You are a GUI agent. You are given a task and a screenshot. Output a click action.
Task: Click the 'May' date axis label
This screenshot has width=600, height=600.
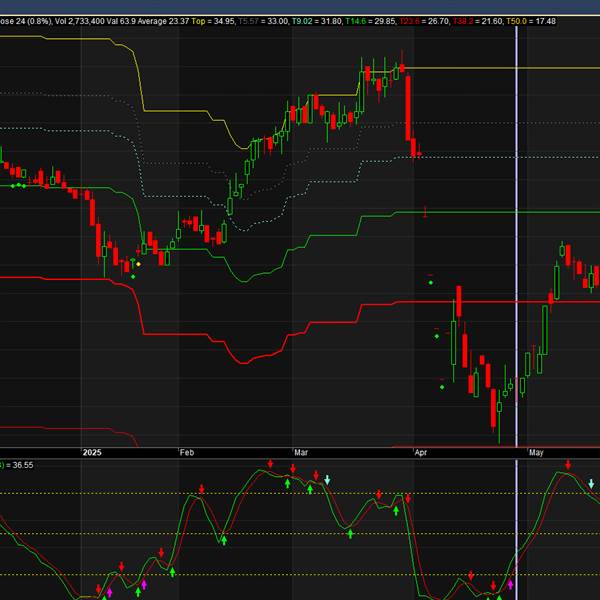[536, 452]
